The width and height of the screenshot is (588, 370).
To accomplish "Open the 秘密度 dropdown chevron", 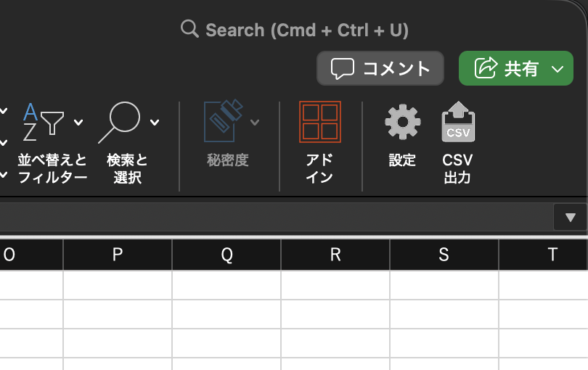I will 255,122.
